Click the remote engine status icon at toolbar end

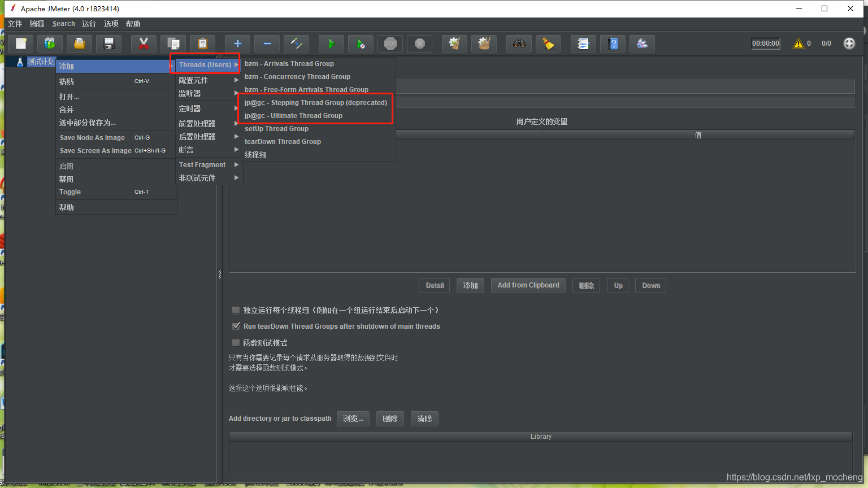(x=849, y=43)
